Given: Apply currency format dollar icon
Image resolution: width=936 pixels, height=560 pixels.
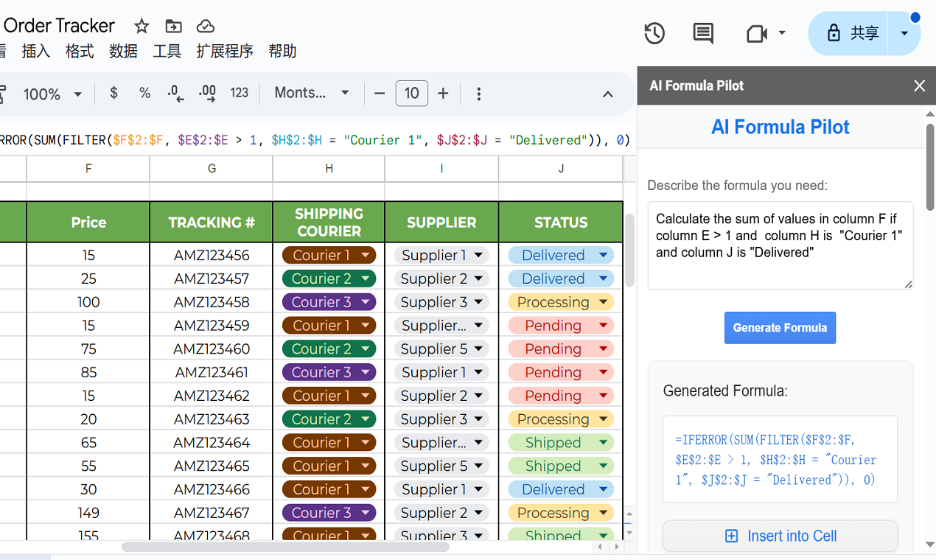Looking at the screenshot, I should pyautogui.click(x=113, y=93).
